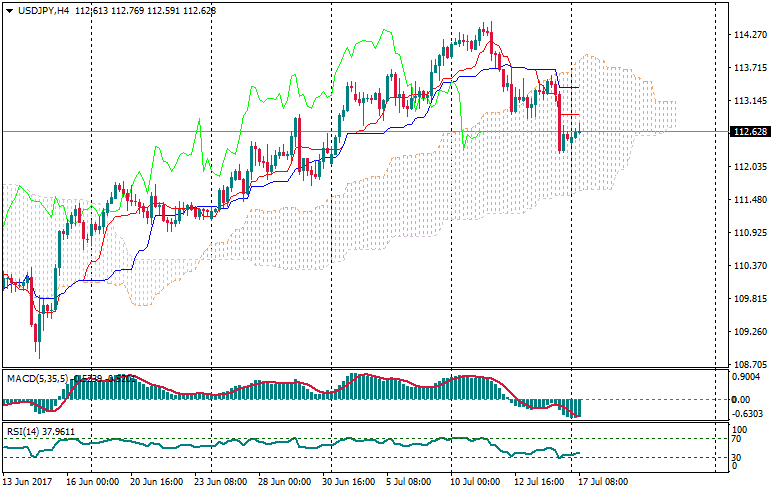Click the dropdown triangle beside USDJPY,H4
This screenshot has width=771, height=493.
coord(9,10)
